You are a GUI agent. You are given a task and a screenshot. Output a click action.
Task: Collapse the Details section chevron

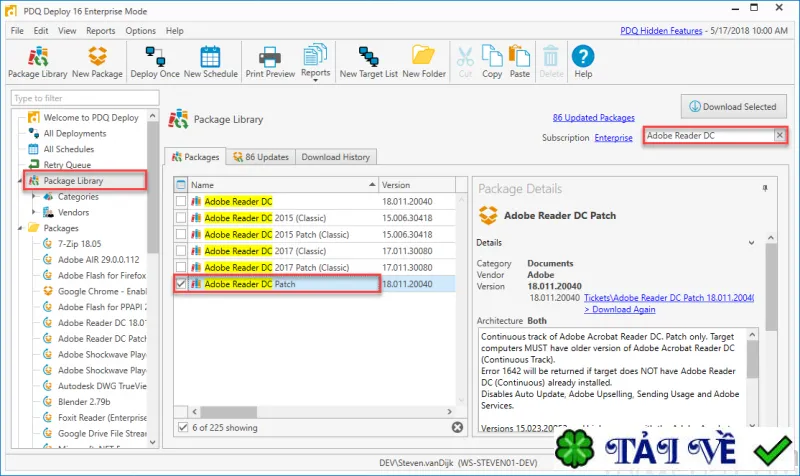(752, 243)
